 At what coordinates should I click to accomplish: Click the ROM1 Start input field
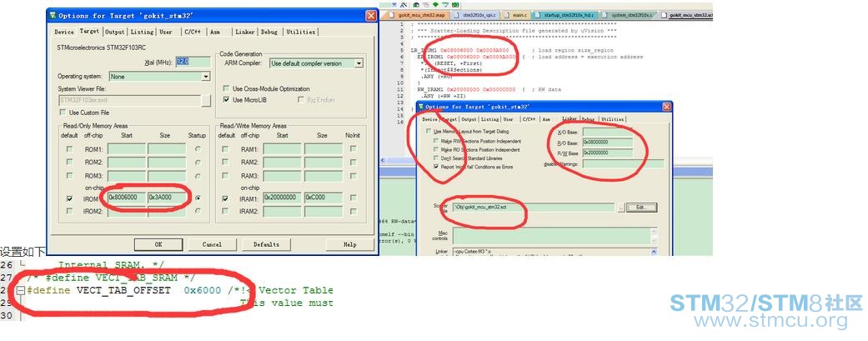pos(127,149)
